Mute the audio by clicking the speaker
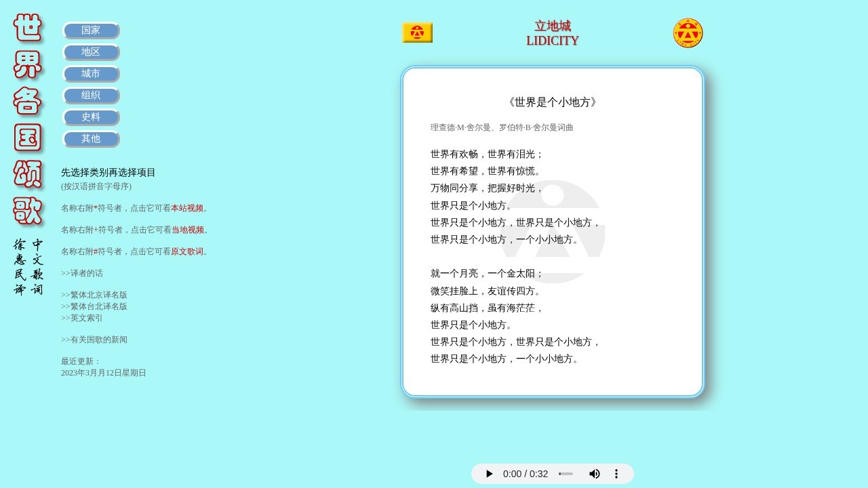This screenshot has width=868, height=488. tap(595, 474)
